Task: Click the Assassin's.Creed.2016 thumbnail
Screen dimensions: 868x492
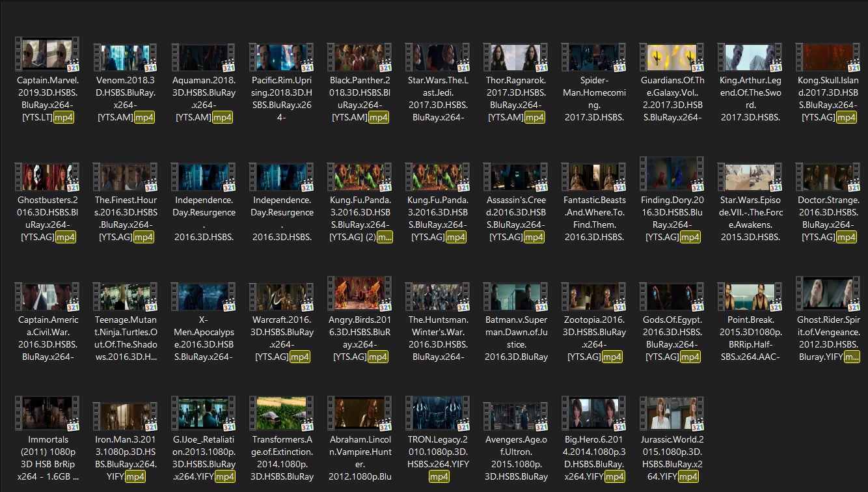Action: (x=515, y=177)
